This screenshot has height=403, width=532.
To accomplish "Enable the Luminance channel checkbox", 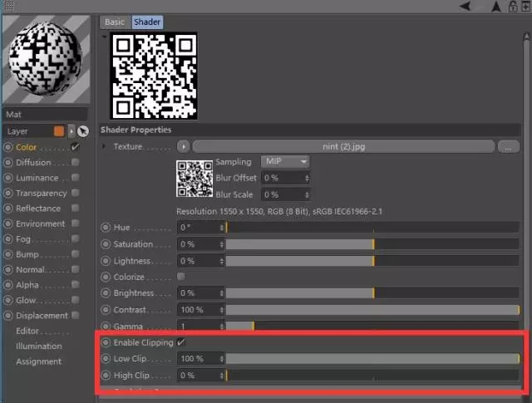I will click(76, 178).
